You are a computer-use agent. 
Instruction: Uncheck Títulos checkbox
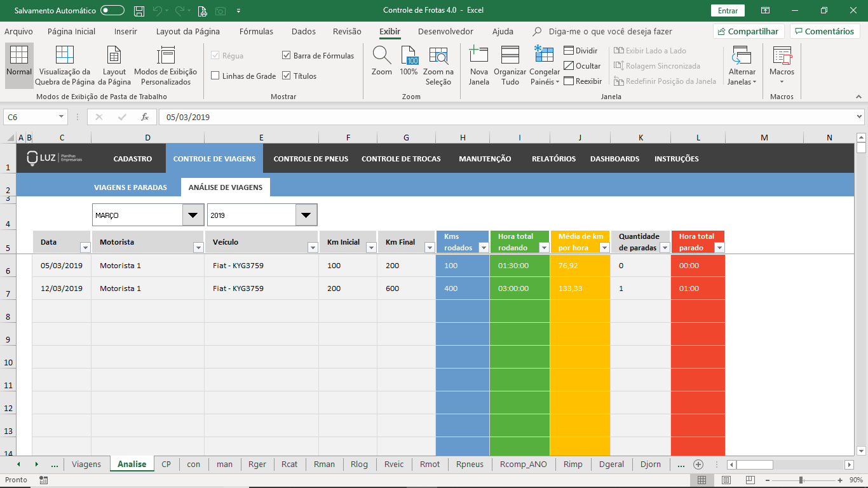click(x=287, y=76)
